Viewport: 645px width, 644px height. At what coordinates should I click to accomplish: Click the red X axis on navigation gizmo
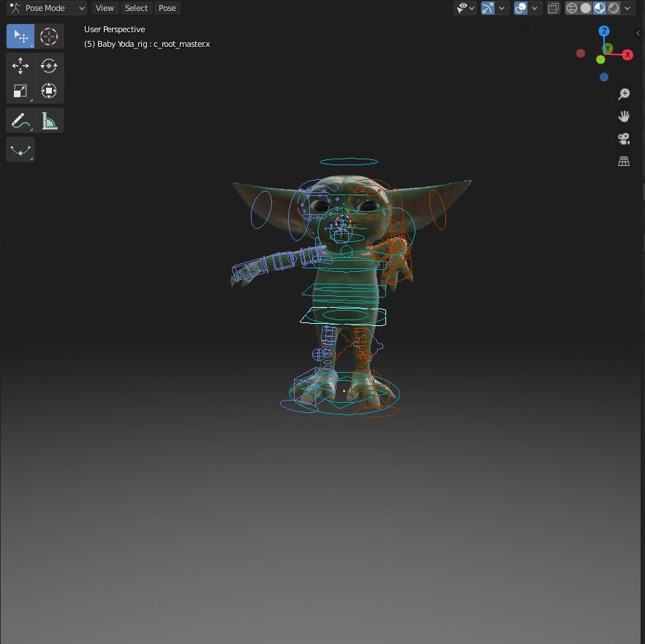tap(627, 55)
